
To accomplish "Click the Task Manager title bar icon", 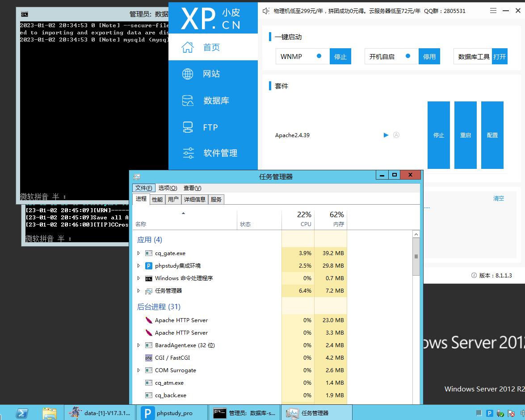I will [x=137, y=176].
